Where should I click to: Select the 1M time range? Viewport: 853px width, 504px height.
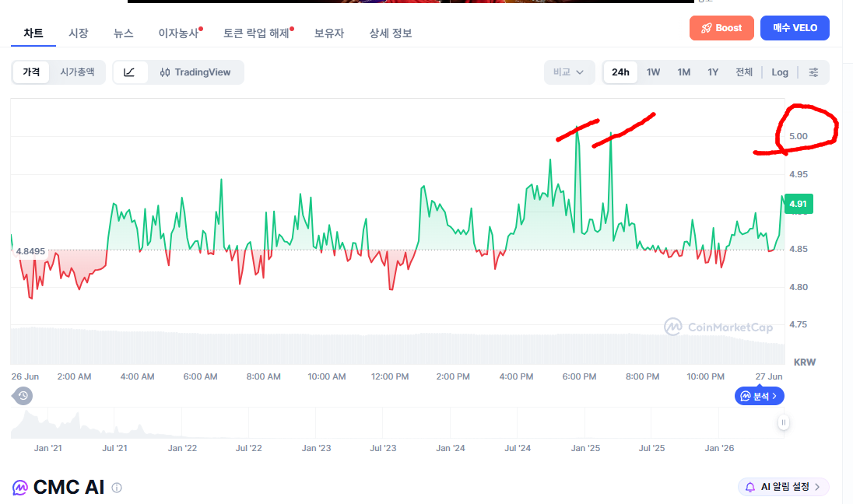(684, 72)
